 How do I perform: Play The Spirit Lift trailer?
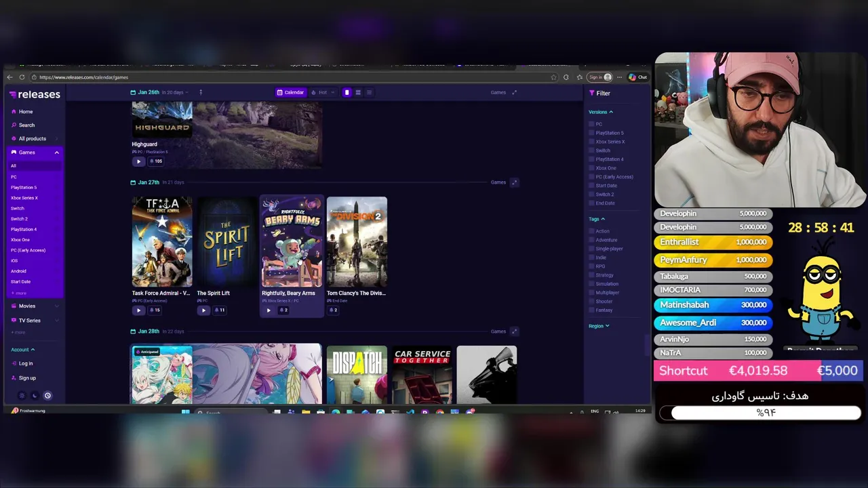click(x=203, y=310)
